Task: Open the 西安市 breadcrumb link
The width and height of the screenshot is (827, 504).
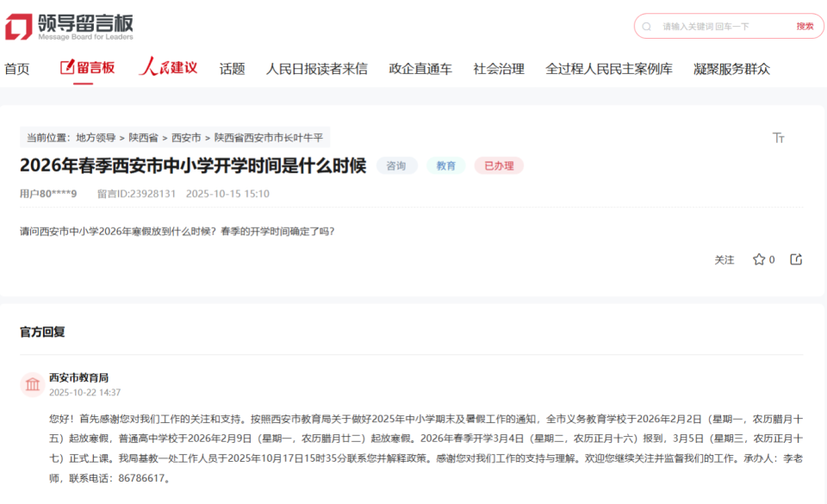Action: pyautogui.click(x=188, y=137)
